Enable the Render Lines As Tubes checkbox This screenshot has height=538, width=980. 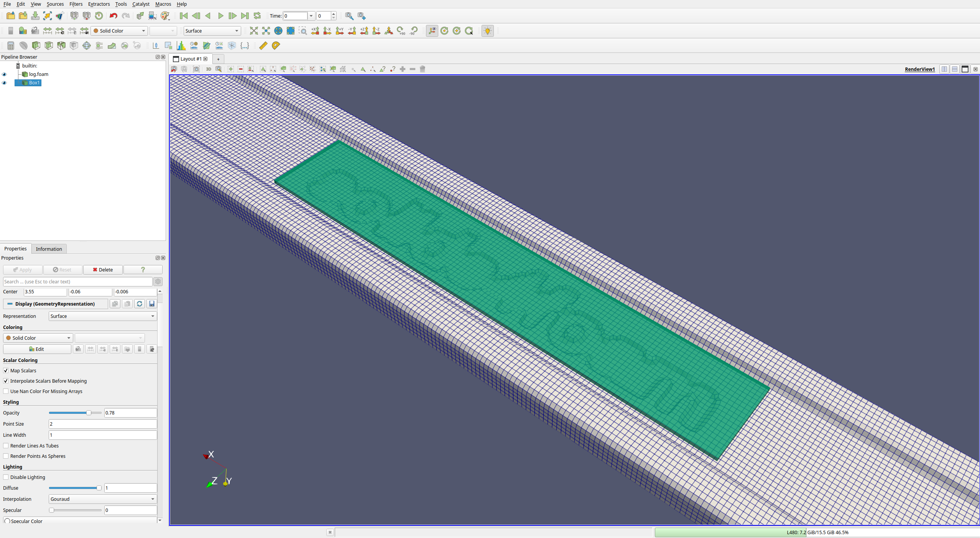pyautogui.click(x=6, y=446)
